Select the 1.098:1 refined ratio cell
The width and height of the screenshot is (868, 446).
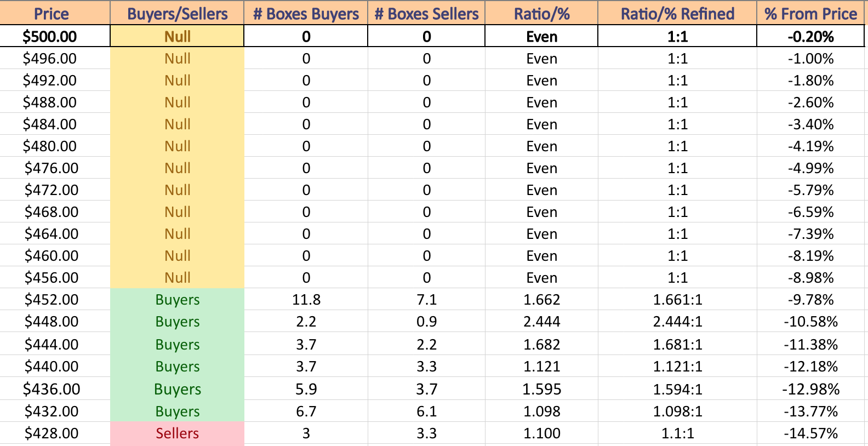(x=677, y=411)
